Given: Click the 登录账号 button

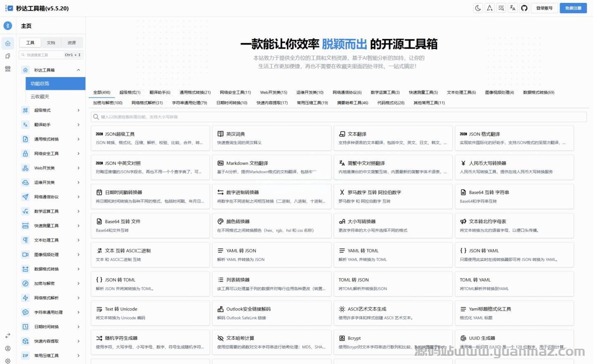Looking at the screenshot, I should click(x=544, y=8).
